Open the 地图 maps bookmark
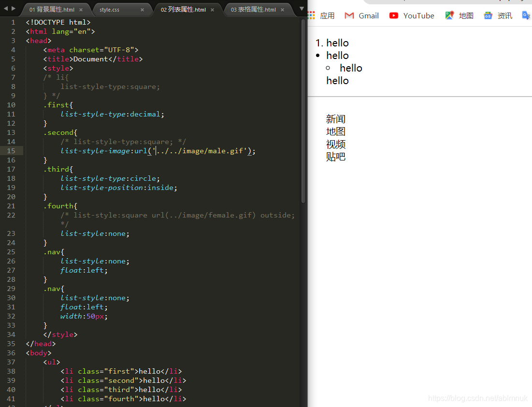This screenshot has height=407, width=532. [459, 15]
